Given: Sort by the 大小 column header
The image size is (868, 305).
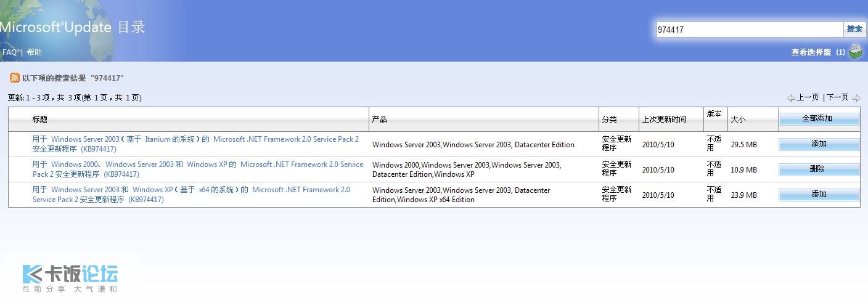Looking at the screenshot, I should (x=738, y=120).
